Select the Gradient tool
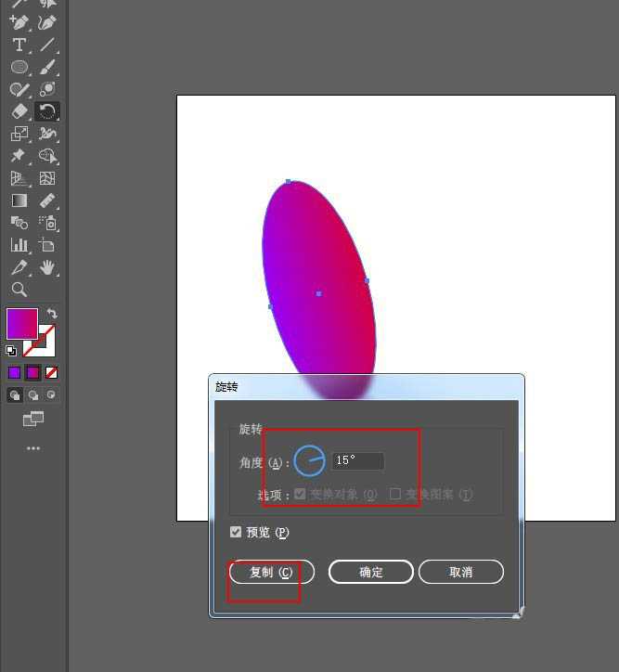The height and width of the screenshot is (672, 619). (x=19, y=200)
